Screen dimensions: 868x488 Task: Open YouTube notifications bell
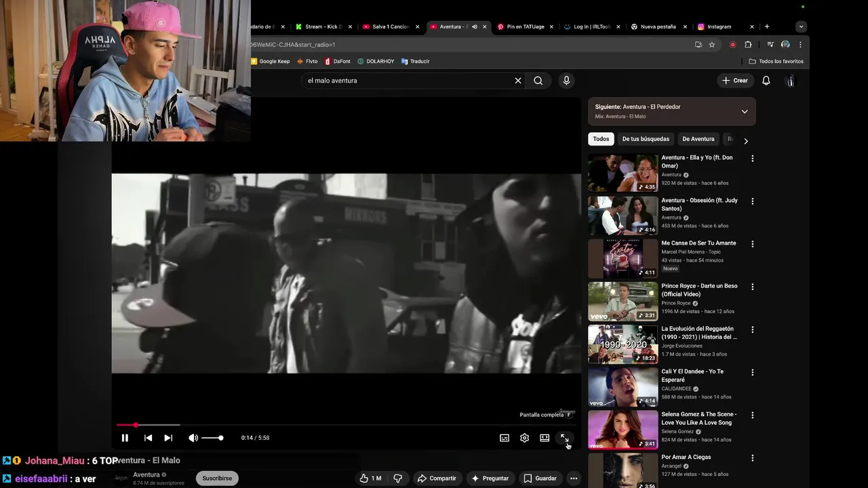coord(766,81)
